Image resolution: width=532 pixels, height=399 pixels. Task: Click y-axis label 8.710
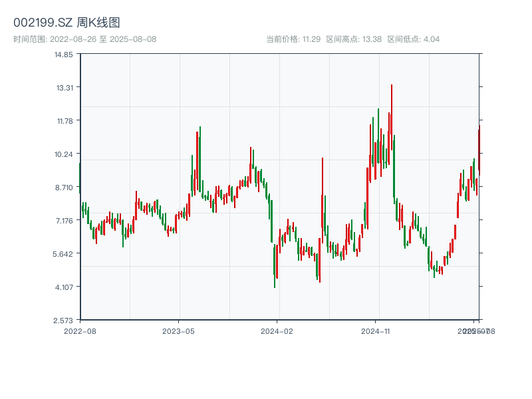64,188
